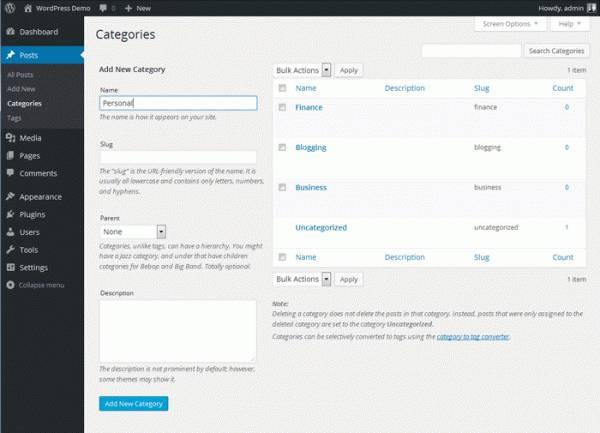Image resolution: width=600 pixels, height=433 pixels.
Task: Toggle select-all checkbox in table header
Action: coord(282,88)
